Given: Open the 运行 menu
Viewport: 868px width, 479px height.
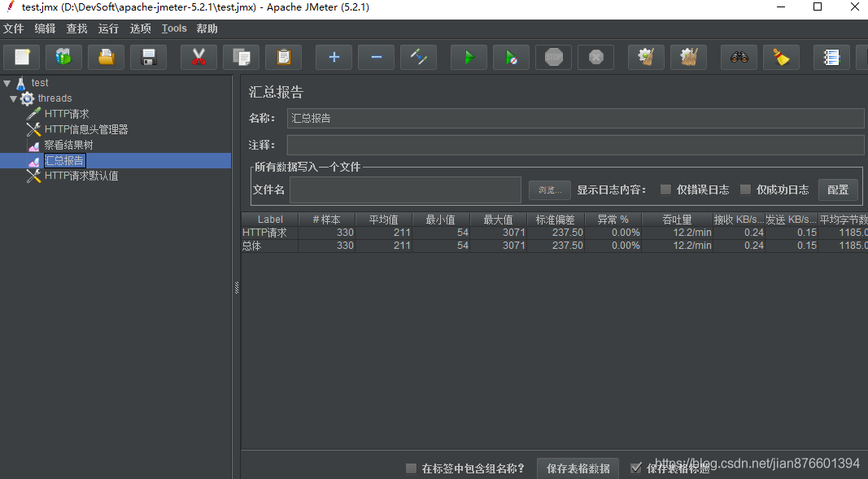Looking at the screenshot, I should 108,28.
